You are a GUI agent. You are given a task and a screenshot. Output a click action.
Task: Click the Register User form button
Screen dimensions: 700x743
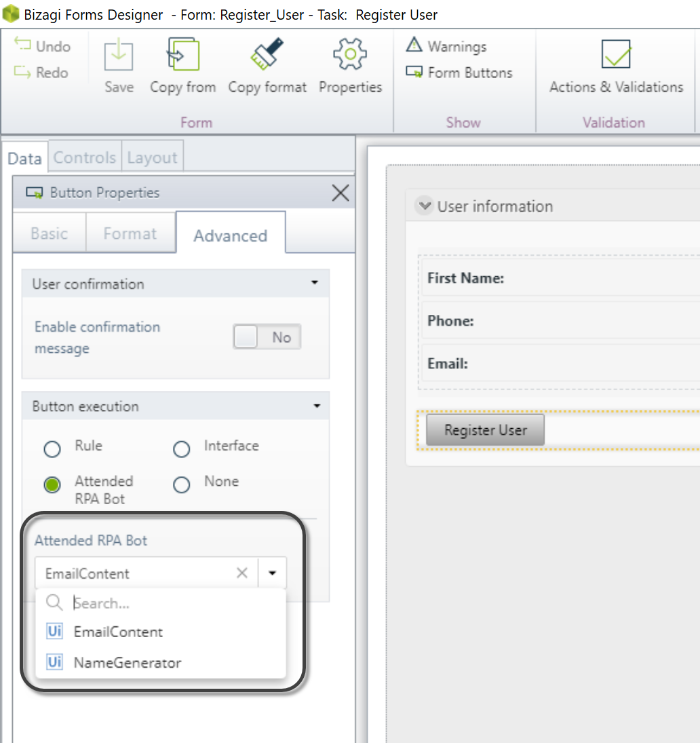coord(485,430)
